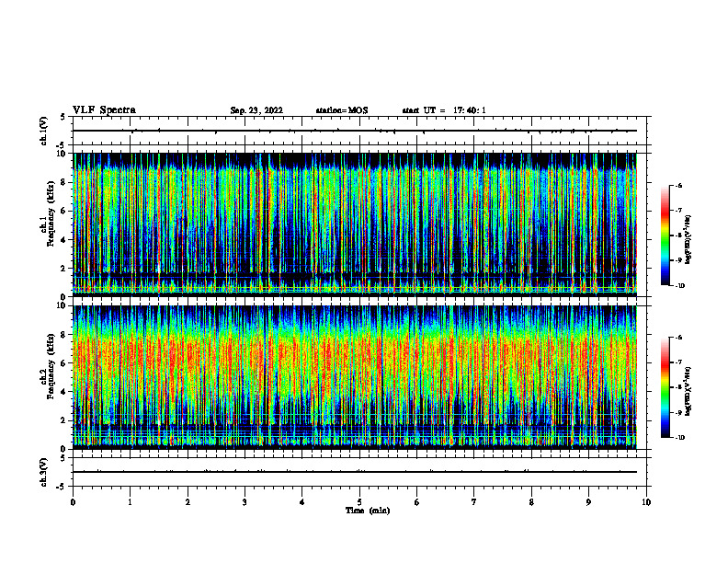
Task: Click time axis tick label "8"
Action: coord(531,502)
